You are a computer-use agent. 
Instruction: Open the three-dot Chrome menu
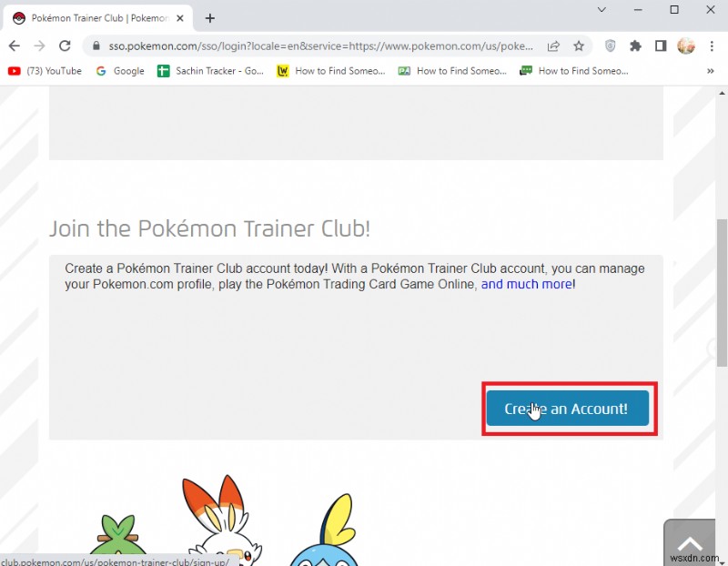click(x=713, y=46)
